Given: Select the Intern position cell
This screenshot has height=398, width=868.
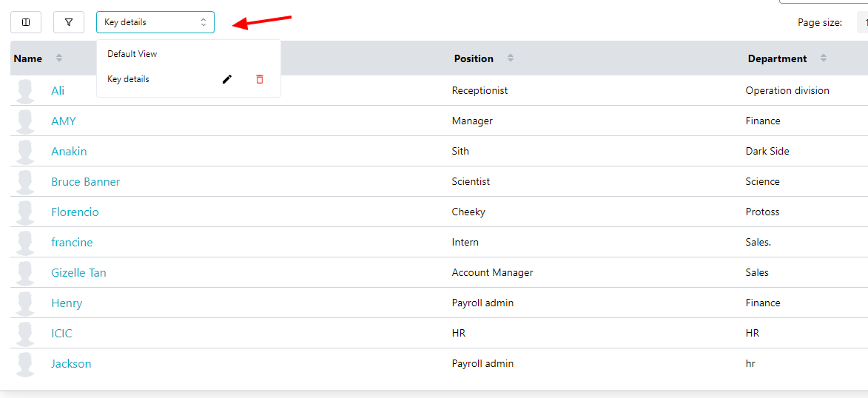Looking at the screenshot, I should pyautogui.click(x=465, y=243).
